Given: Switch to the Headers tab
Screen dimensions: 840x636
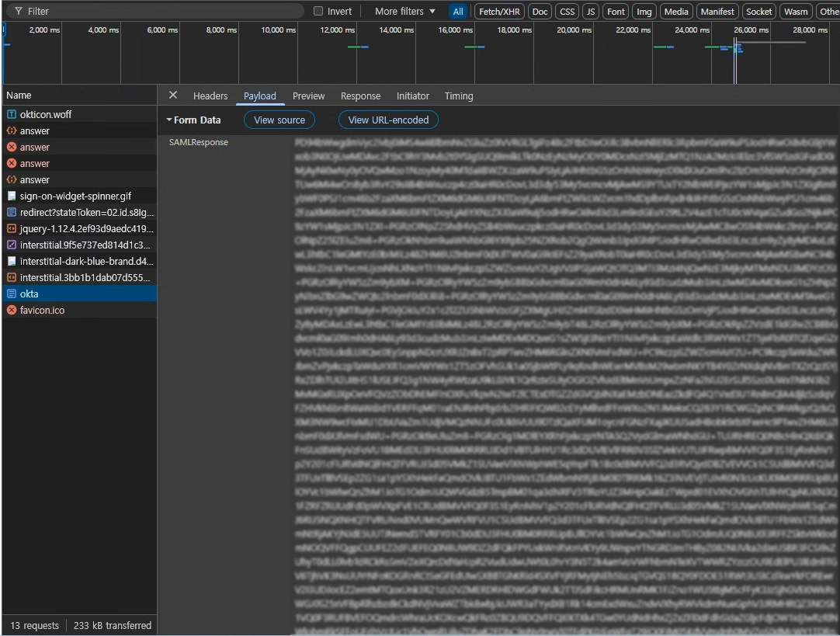Looking at the screenshot, I should point(210,96).
